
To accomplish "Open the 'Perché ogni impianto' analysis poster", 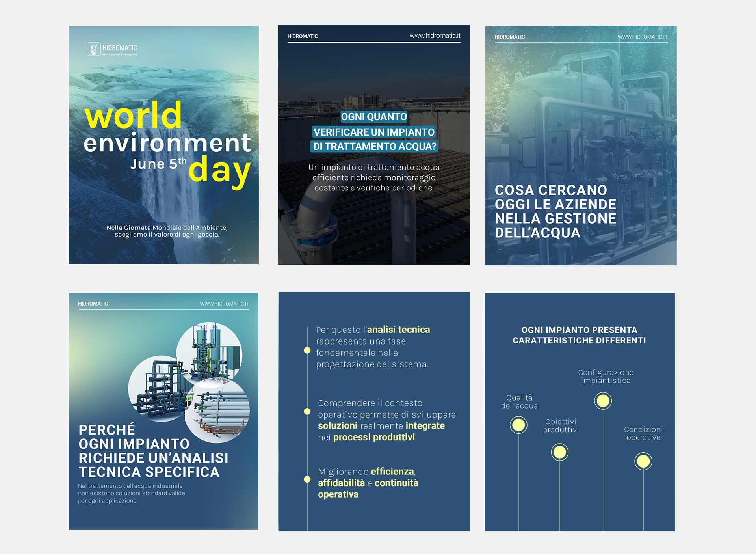I will tap(164, 411).
